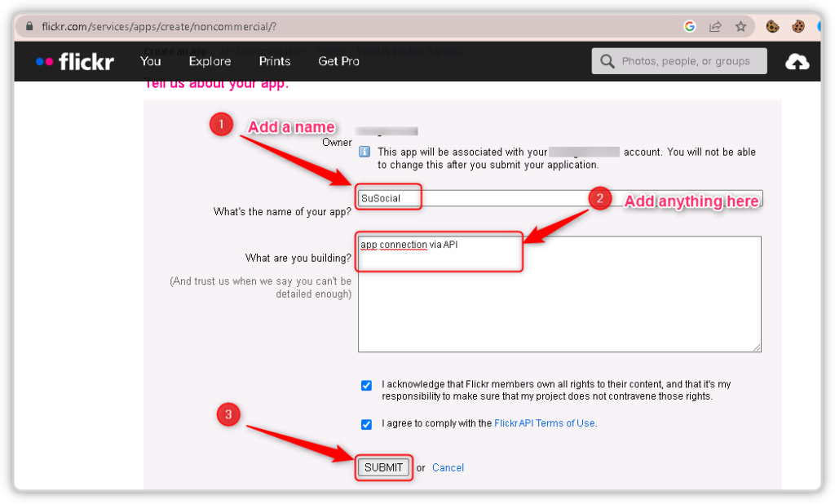Uncheck the Flickr API Terms agreement checkbox
The width and height of the screenshot is (835, 504).
tap(366, 424)
